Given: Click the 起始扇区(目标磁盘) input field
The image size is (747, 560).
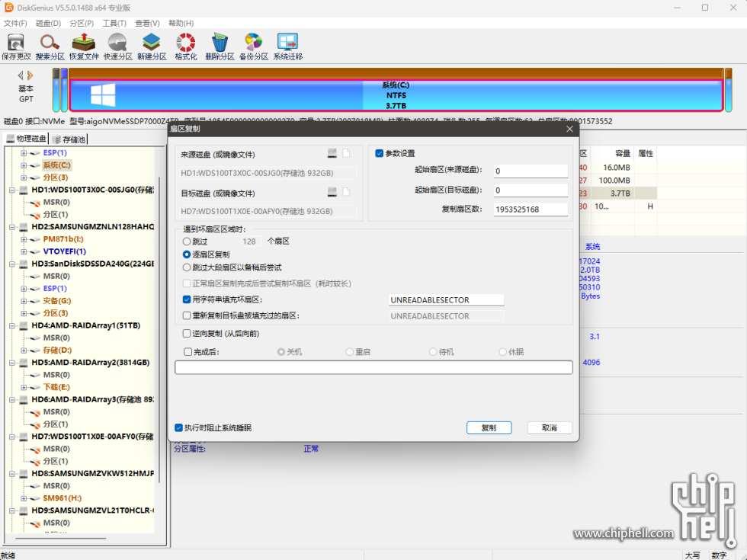Looking at the screenshot, I should [531, 190].
